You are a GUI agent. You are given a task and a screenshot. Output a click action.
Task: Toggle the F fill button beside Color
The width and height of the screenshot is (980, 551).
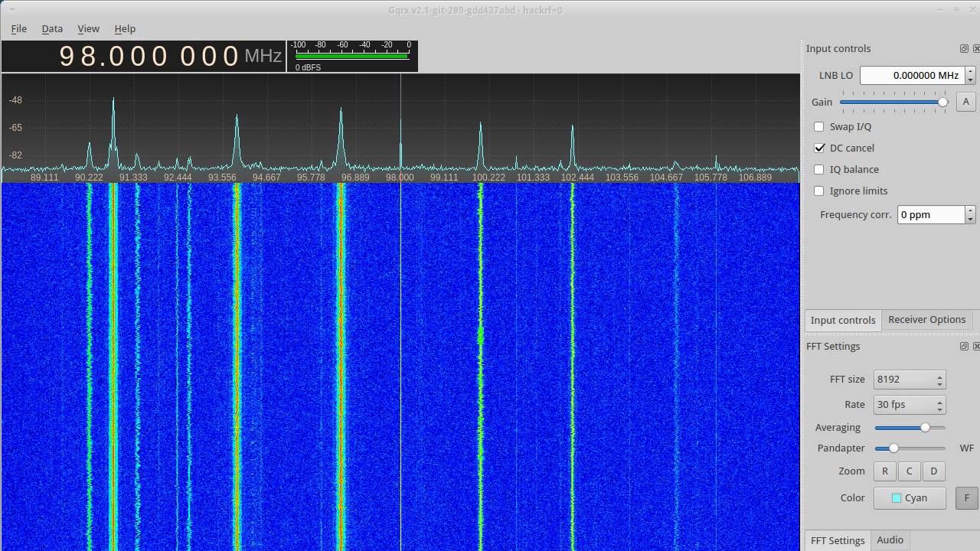click(966, 497)
